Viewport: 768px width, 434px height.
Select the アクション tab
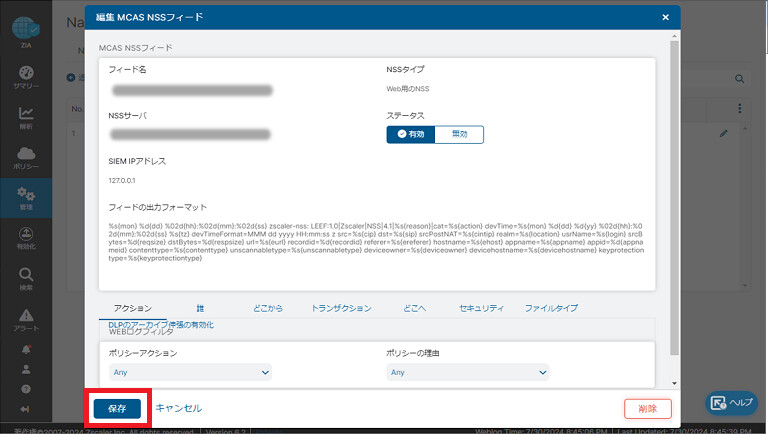(133, 308)
